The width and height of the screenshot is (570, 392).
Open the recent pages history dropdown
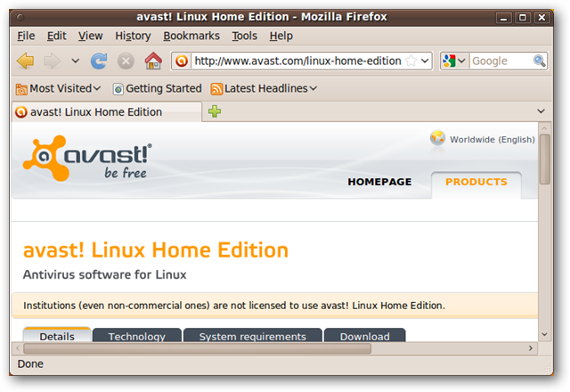tap(75, 61)
